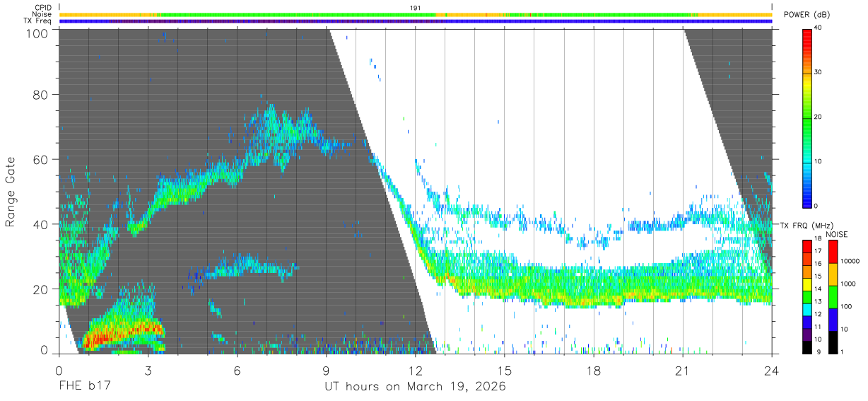The width and height of the screenshot is (868, 401).
Task: Click the 'FHE b17' radar beam label
Action: coord(84,387)
